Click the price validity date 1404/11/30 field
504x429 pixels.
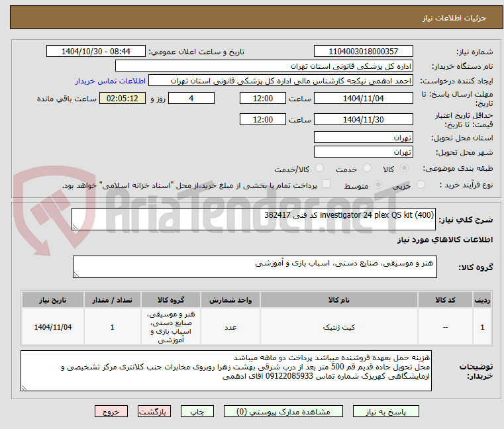(364, 120)
